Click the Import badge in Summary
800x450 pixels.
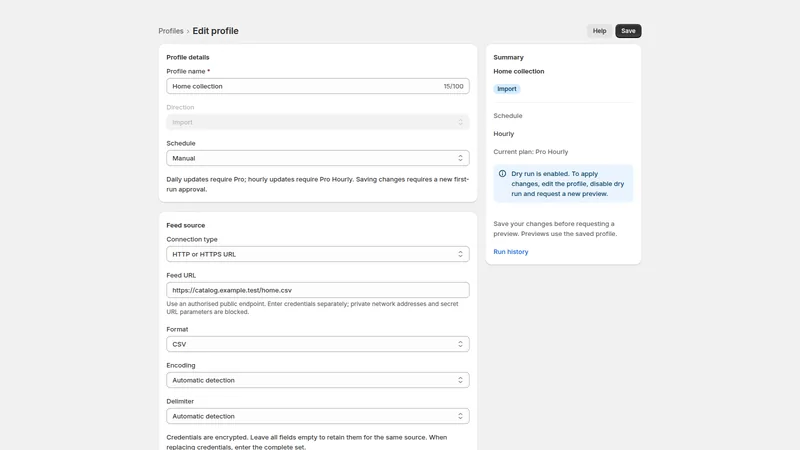507,89
